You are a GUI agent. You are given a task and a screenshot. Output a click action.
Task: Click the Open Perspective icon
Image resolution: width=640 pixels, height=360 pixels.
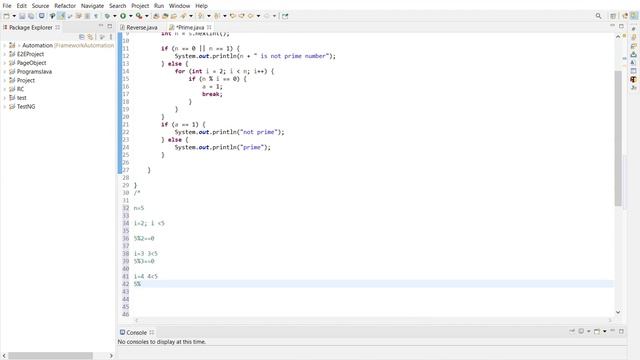613,16
